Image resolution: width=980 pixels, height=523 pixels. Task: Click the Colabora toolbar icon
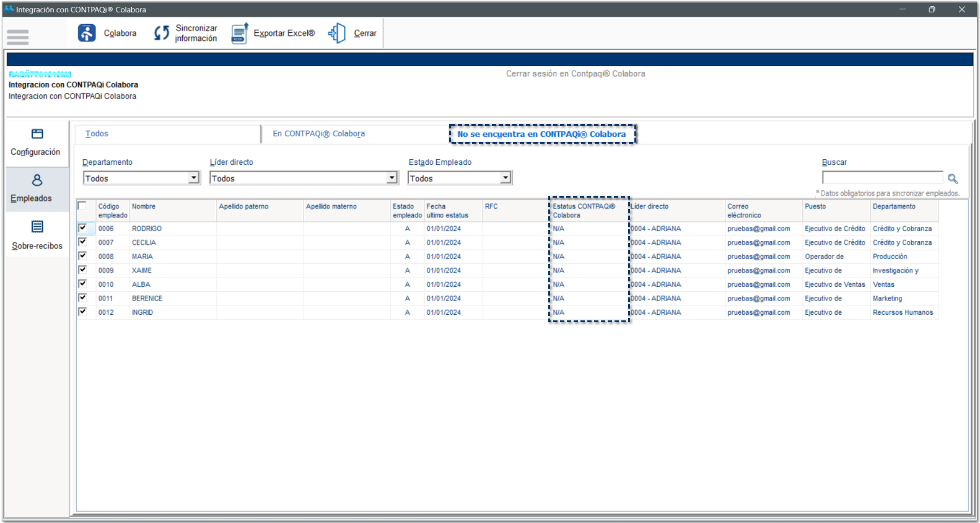coord(87,33)
